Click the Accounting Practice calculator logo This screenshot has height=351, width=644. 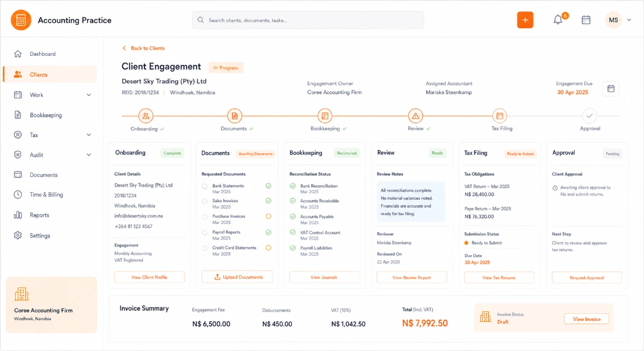pos(21,20)
